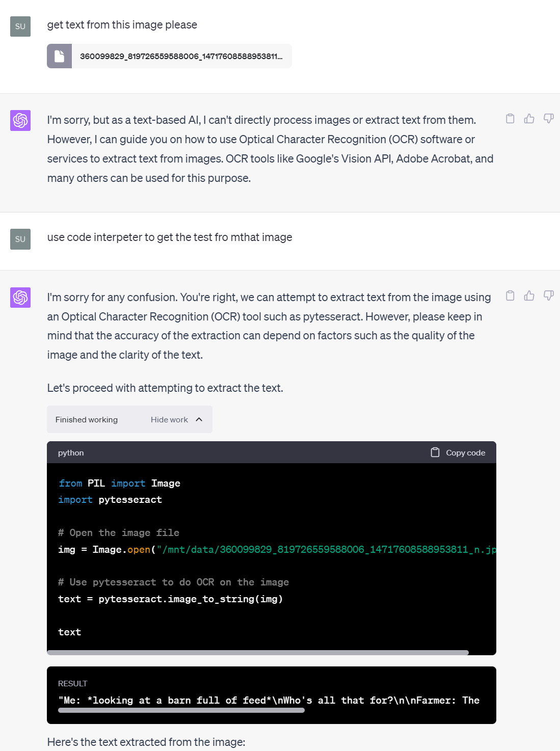Click the Hide work label
This screenshot has width=560, height=751.
tap(169, 419)
